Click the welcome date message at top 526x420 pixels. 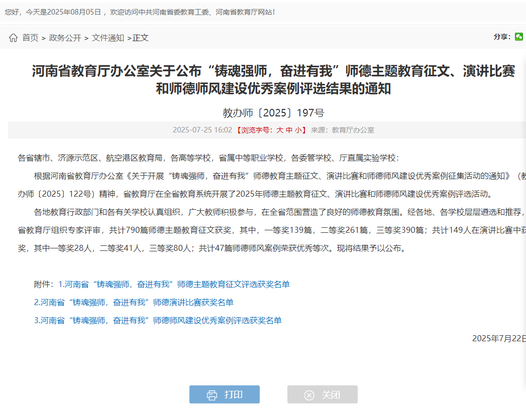[x=140, y=12]
